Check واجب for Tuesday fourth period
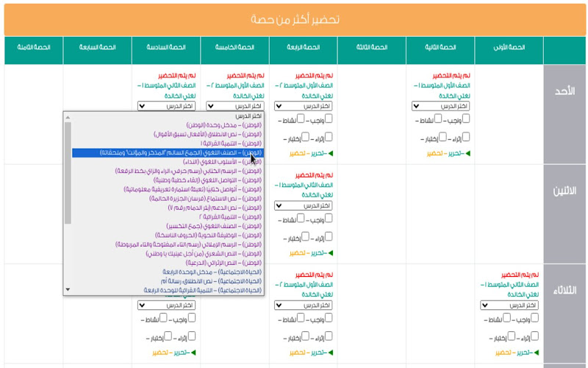 (329, 318)
